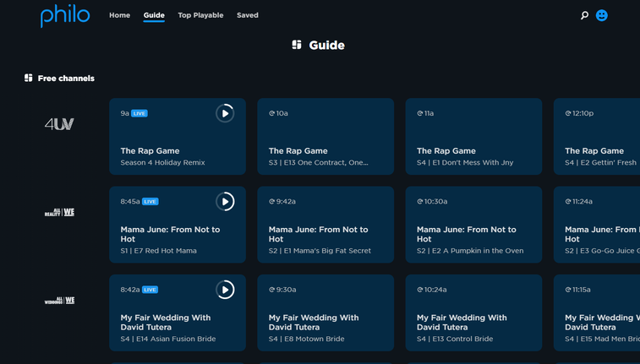Viewport: 640px width, 364px height.
Task: Click the repeat icon next to 11:24a
Action: click(x=568, y=201)
